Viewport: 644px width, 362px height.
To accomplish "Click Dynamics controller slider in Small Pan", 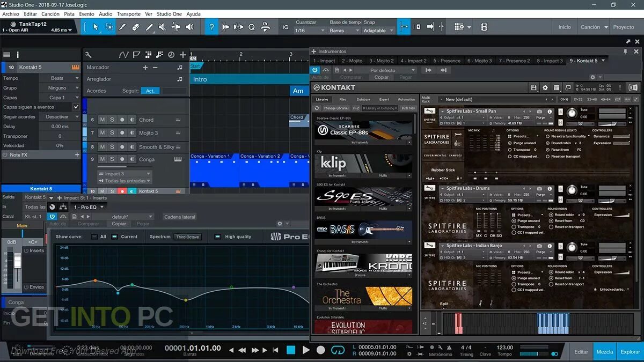I will (620, 136).
